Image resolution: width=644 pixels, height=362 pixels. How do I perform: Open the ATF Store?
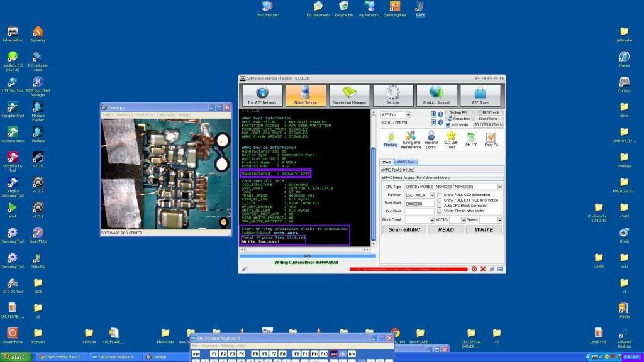pos(480,96)
